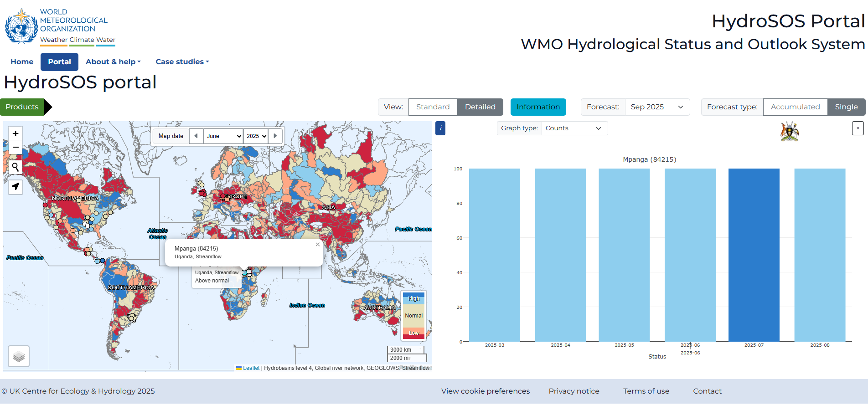Click the High category in map legend
This screenshot has height=410, width=868.
pos(413,298)
